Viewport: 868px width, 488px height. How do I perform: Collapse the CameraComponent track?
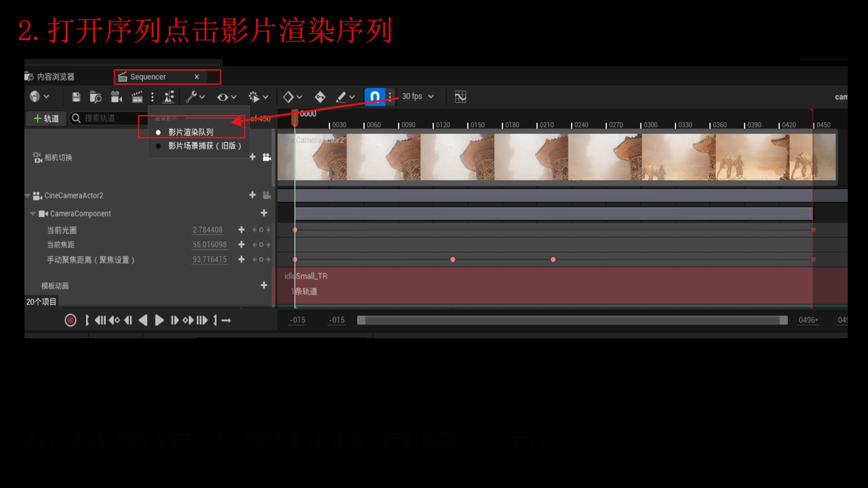pos(33,213)
